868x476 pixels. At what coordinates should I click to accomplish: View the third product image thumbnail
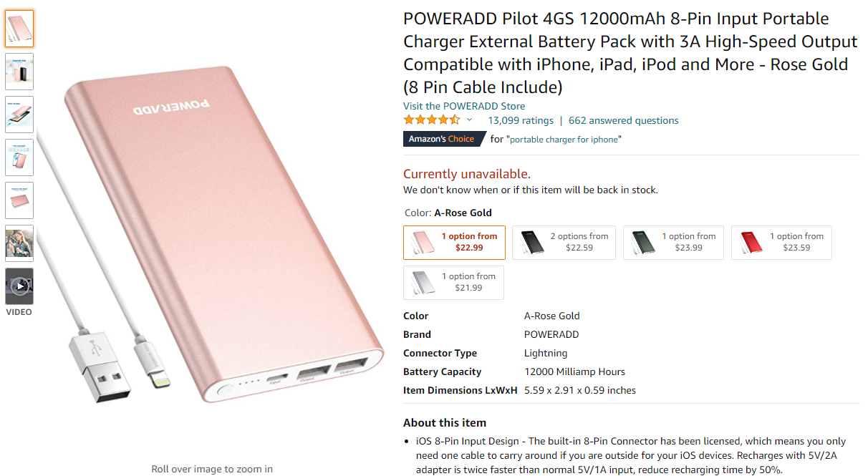click(x=19, y=115)
